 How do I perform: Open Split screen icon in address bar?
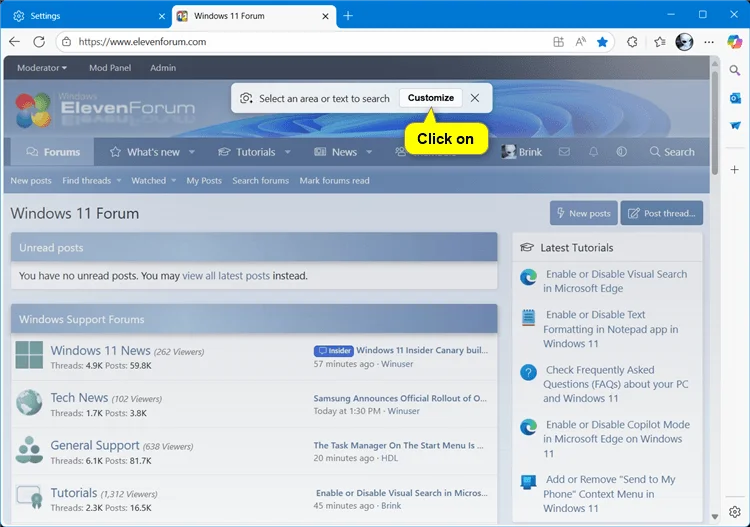558,42
